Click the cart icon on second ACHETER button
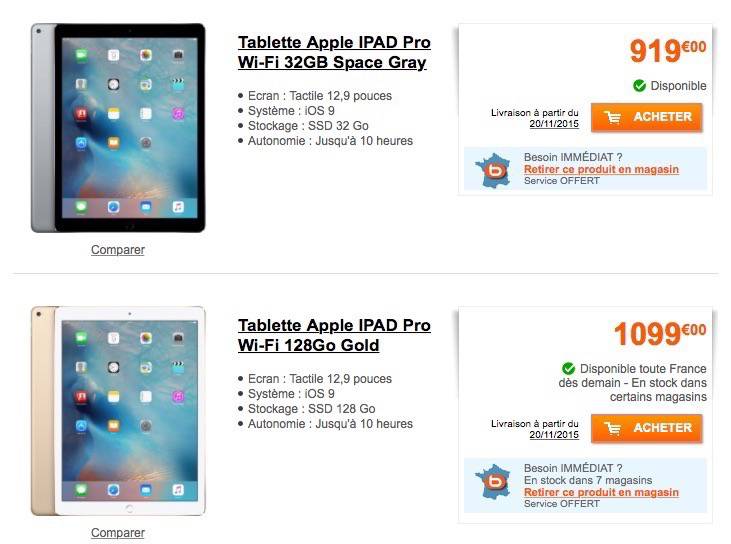 [613, 428]
